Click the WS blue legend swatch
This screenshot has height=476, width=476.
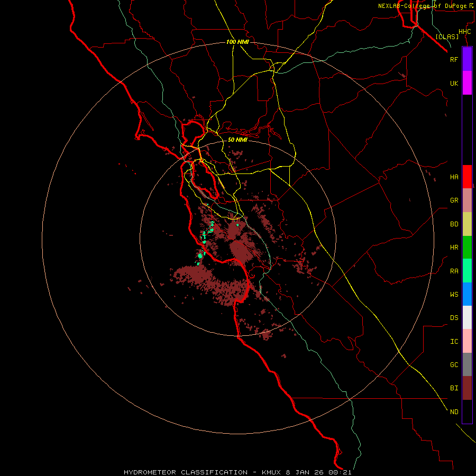pos(467,294)
